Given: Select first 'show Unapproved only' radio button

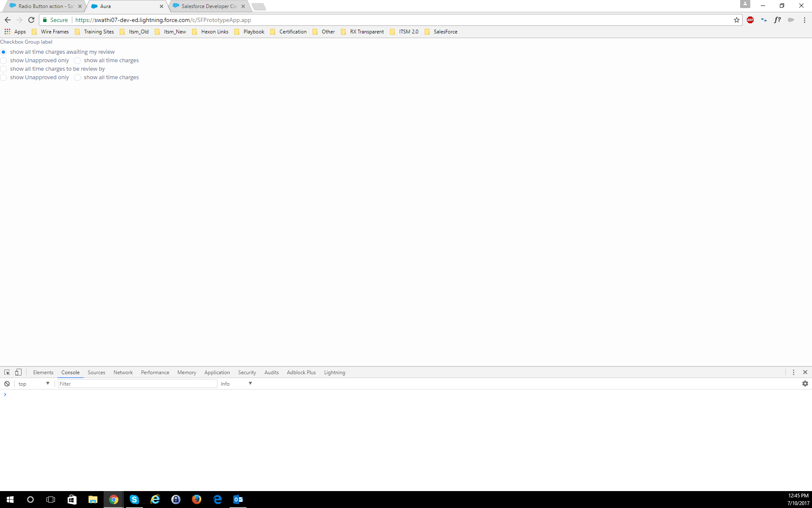Looking at the screenshot, I should click(4, 61).
